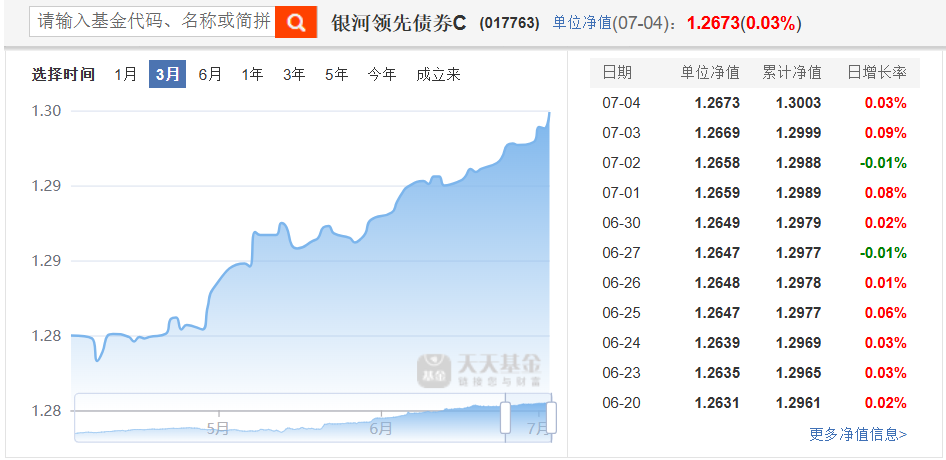
Task: Select the 06-24 date row
Action: coord(755,343)
